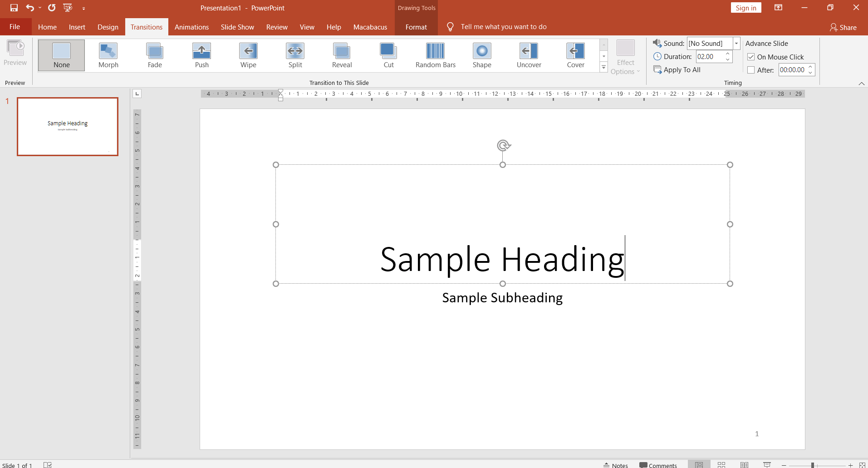Apply the Random Bars transition
Image resolution: width=868 pixels, height=468 pixels.
pos(435,55)
